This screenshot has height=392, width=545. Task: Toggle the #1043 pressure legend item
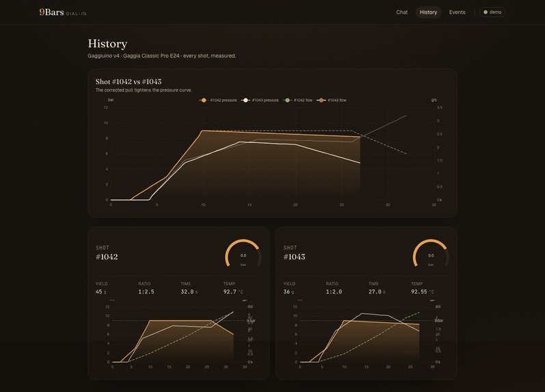pos(260,100)
